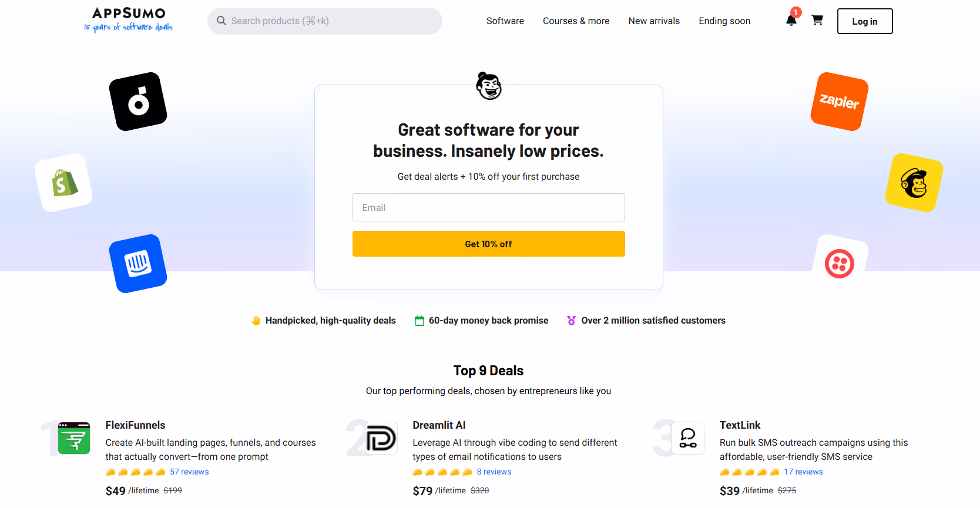
Task: Open the FlexiFunnels deal title
Action: [x=136, y=425]
